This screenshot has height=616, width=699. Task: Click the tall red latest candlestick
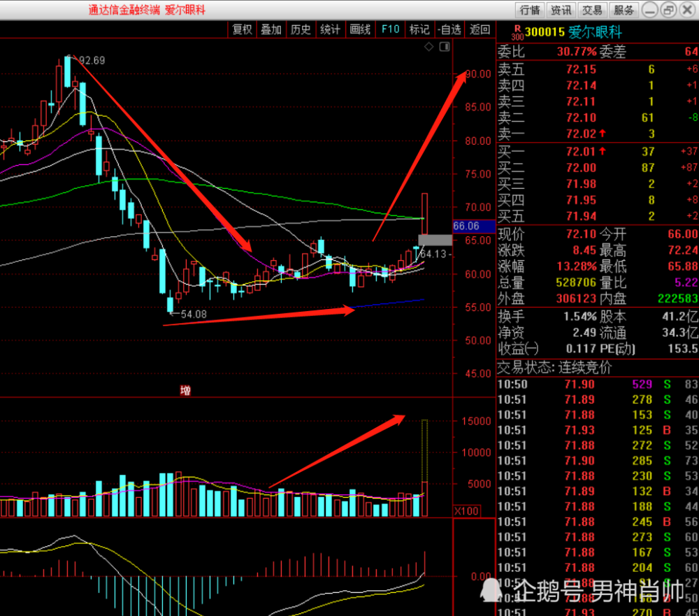pyautogui.click(x=424, y=214)
